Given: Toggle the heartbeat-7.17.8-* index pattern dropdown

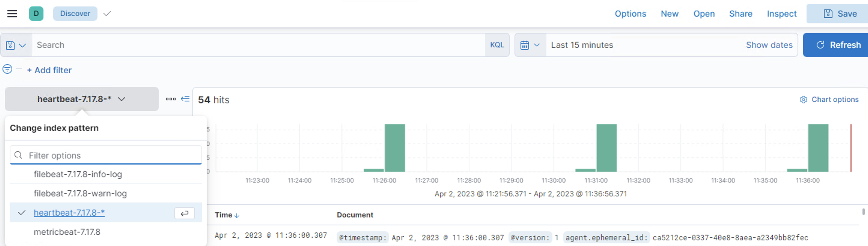Looking at the screenshot, I should [81, 99].
